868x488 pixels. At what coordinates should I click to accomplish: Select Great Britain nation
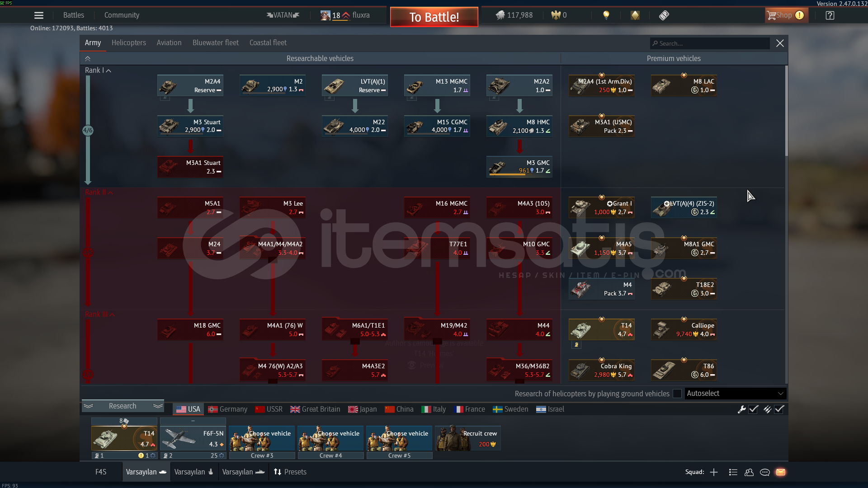point(315,409)
